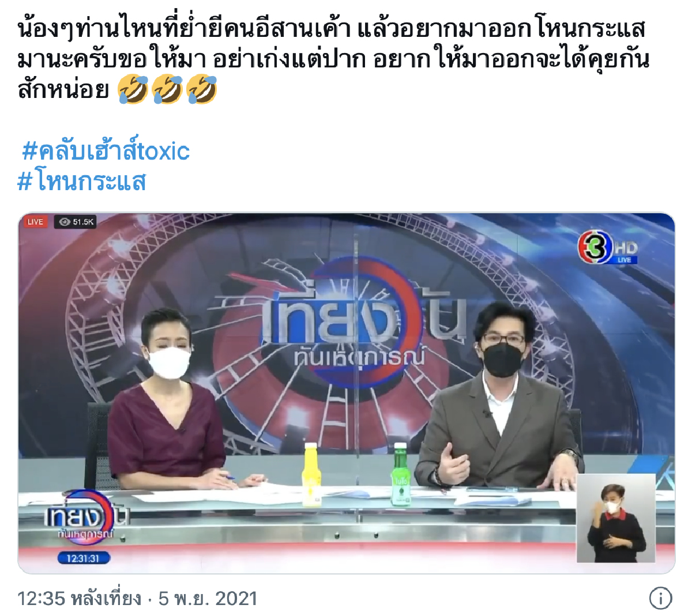Click the yellow bottle on desk
Viewport: 692px width, 616px height.
311,475
